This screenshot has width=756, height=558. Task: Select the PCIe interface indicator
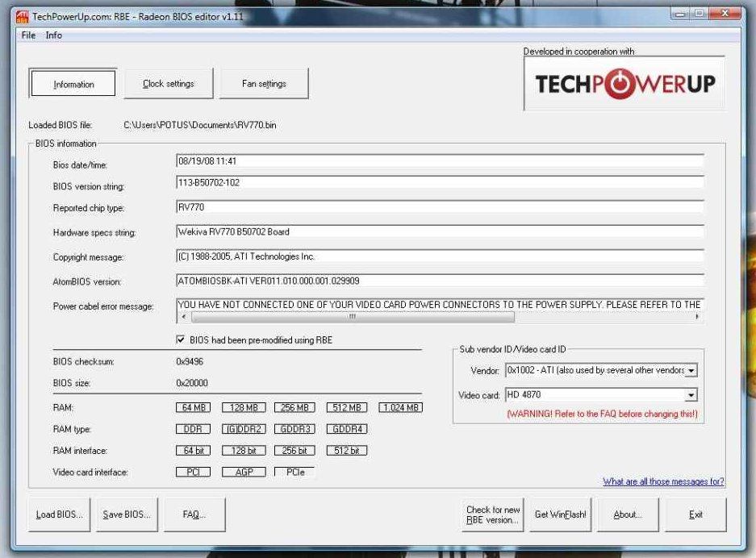[x=294, y=473]
